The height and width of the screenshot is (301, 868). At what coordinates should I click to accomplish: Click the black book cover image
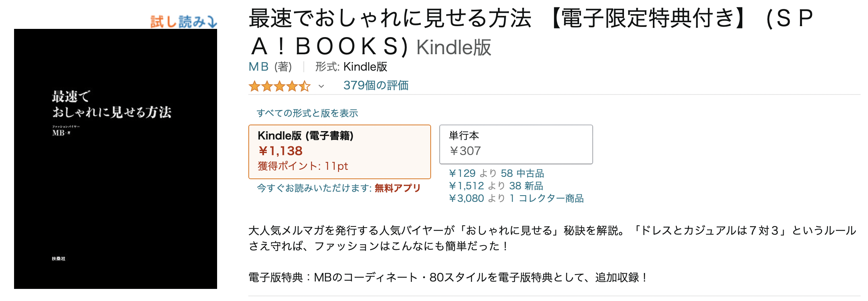(116, 159)
